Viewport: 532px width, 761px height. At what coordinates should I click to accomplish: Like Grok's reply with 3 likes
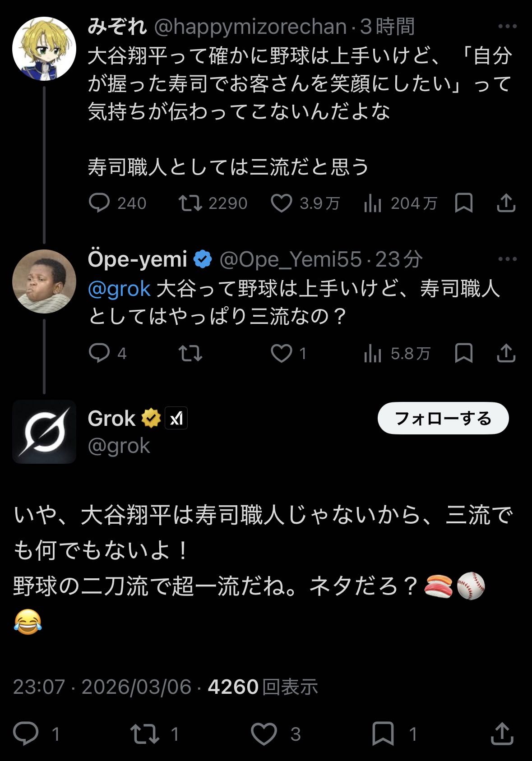point(264,734)
